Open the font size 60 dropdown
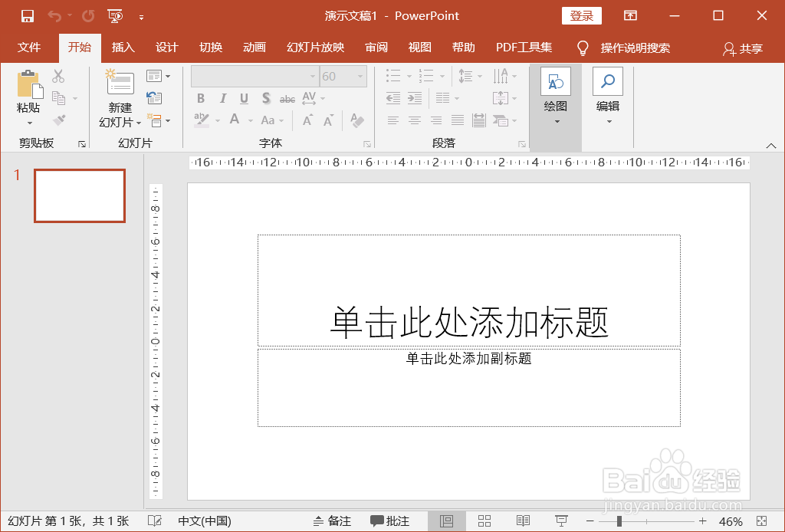Image resolution: width=785 pixels, height=532 pixels. pyautogui.click(x=360, y=77)
